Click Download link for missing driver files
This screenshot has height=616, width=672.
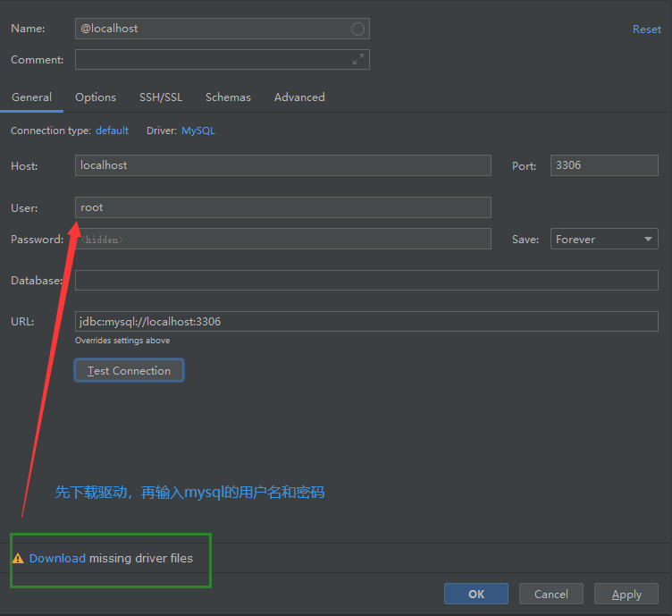point(57,559)
